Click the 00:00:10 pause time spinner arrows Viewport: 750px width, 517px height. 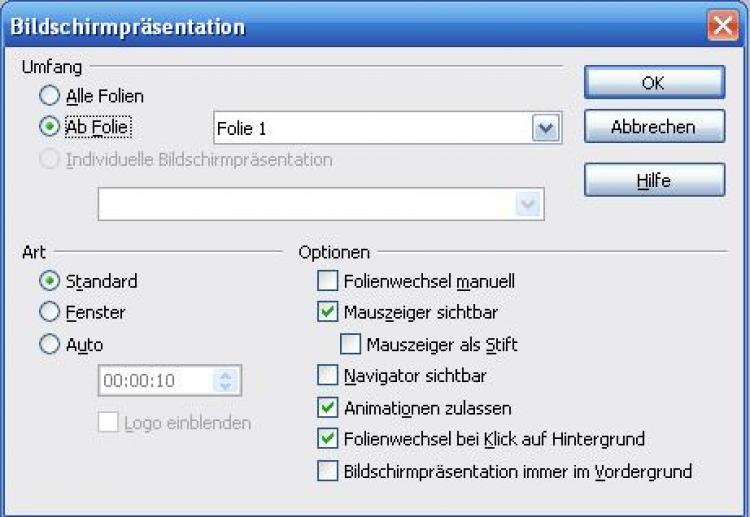(225, 381)
